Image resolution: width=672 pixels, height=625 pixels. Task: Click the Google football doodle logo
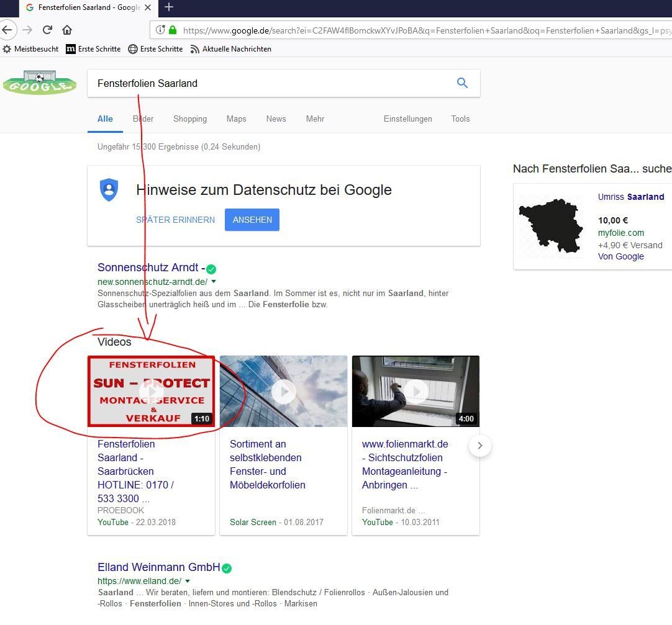(39, 83)
